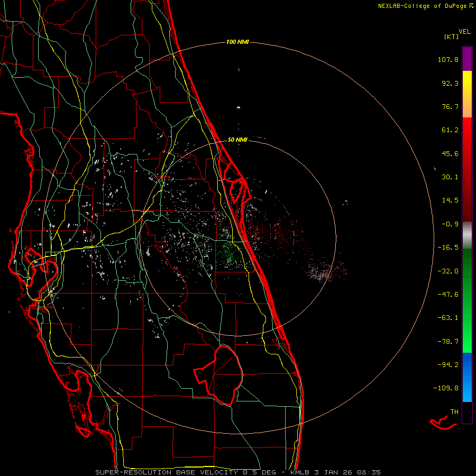Screen dimensions: 476x476
Task: Click the "-109.8" legend value
Action: [x=446, y=388]
